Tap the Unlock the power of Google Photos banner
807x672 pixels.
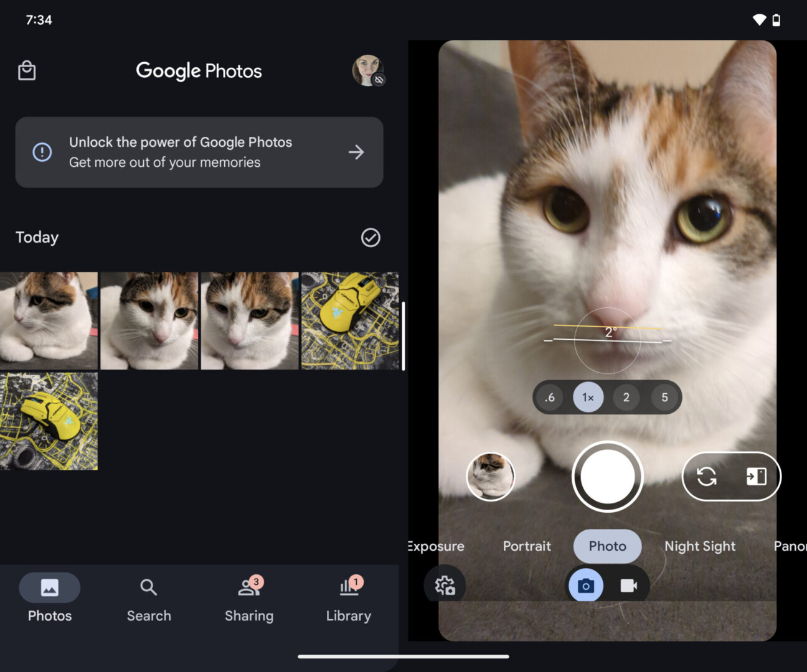pyautogui.click(x=199, y=152)
